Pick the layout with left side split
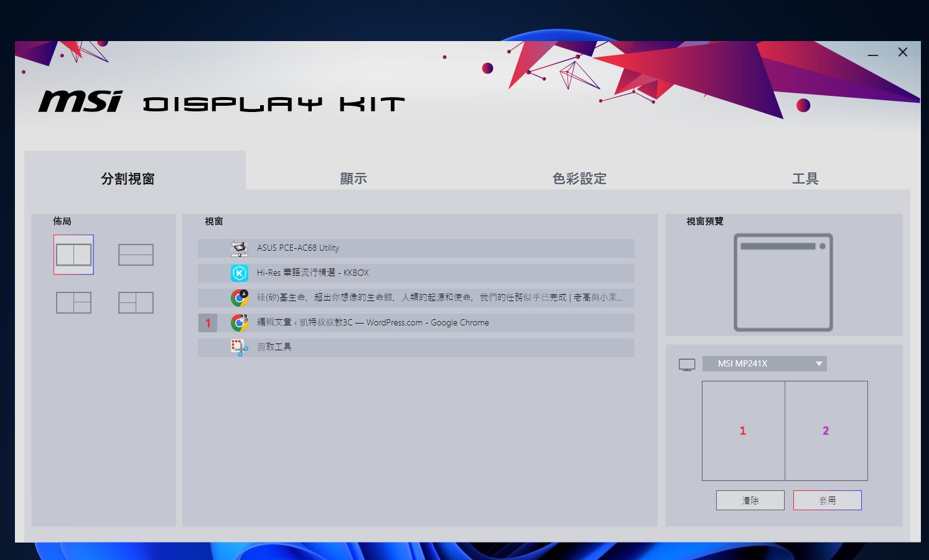Image resolution: width=929 pixels, height=560 pixels. (136, 302)
